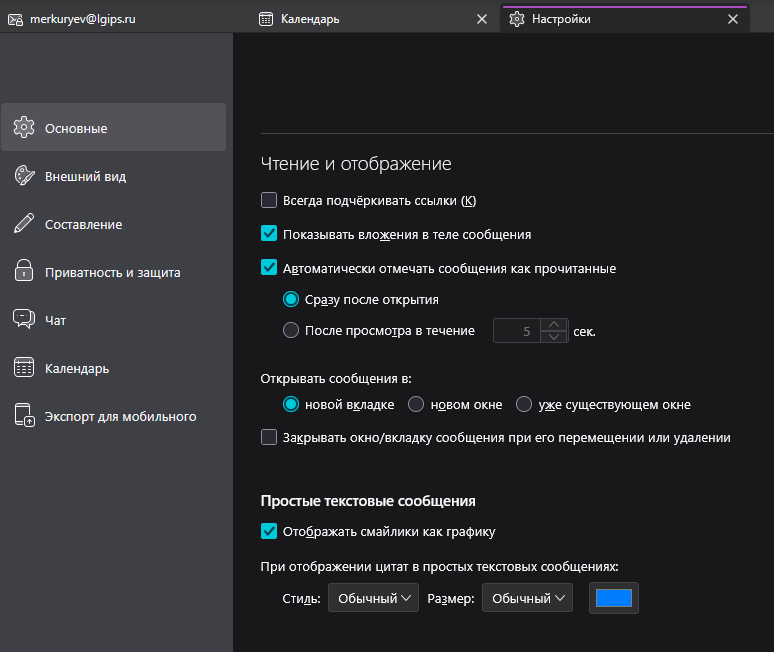This screenshot has height=652, width=774.
Task: Toggle Отображать смайлики как графику checkbox
Action: 269,531
